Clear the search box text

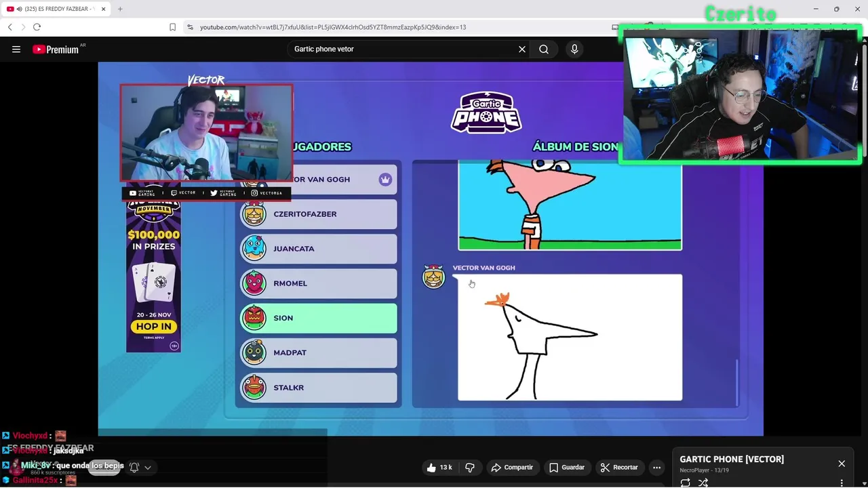522,49
